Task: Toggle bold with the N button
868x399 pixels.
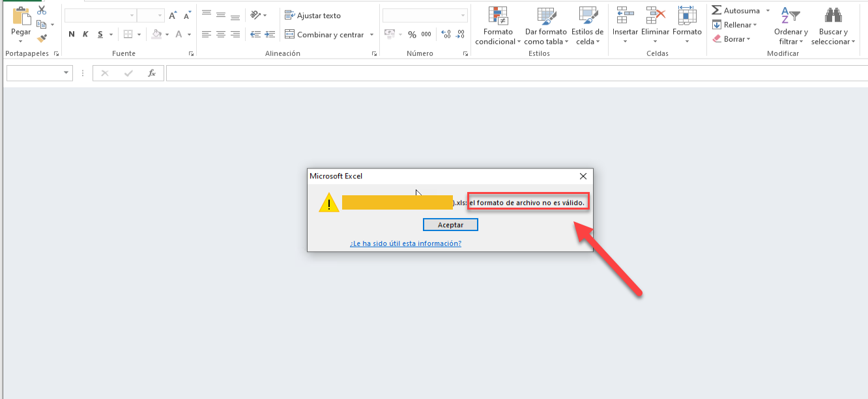Action: pyautogui.click(x=72, y=34)
